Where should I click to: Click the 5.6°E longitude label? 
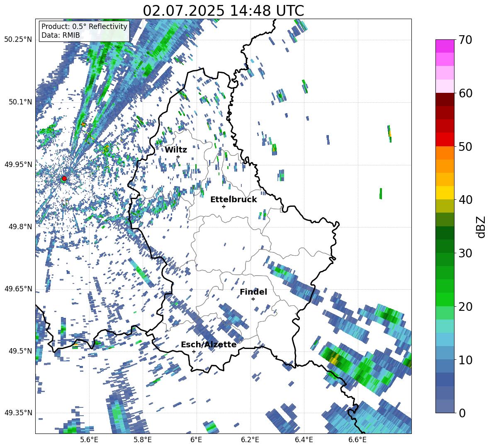89,440
